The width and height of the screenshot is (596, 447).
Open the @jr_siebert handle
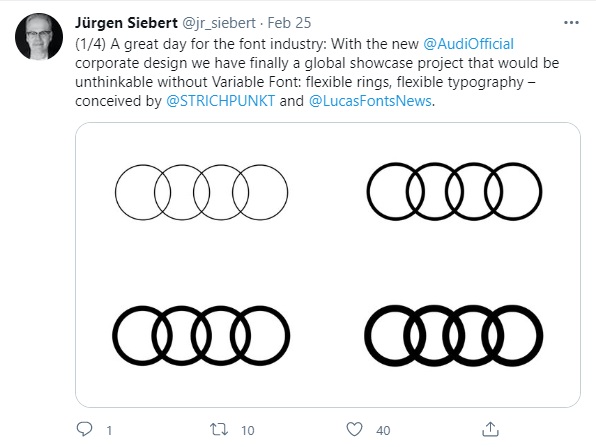click(x=219, y=23)
